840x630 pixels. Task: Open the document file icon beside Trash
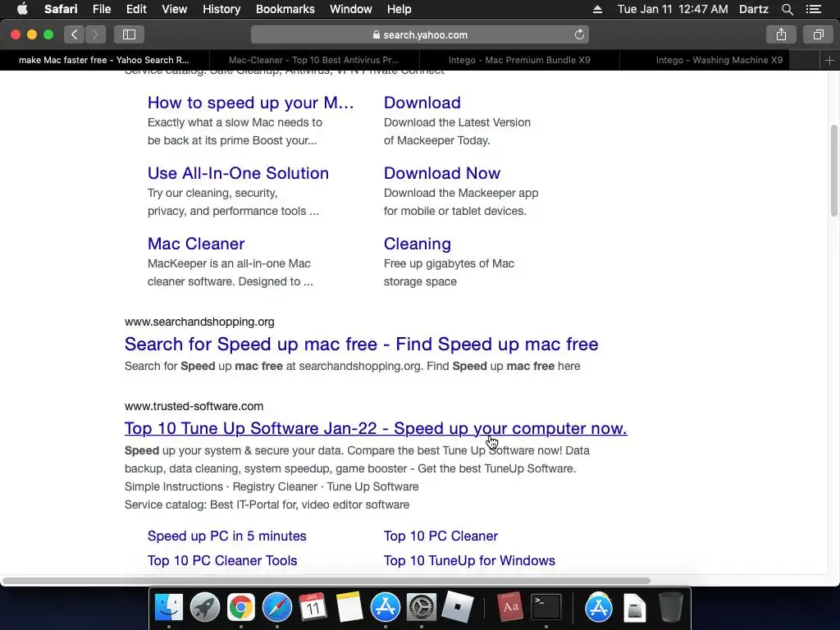point(634,608)
